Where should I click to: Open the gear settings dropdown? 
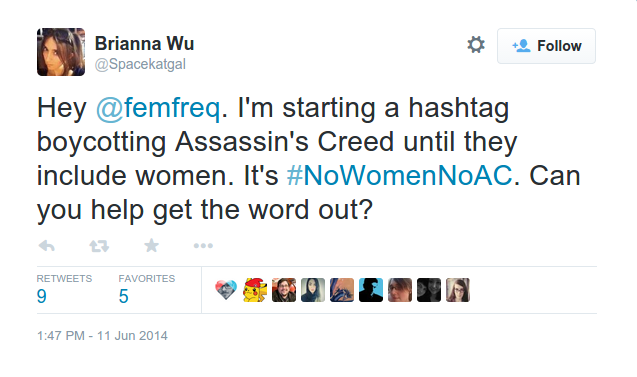click(476, 45)
